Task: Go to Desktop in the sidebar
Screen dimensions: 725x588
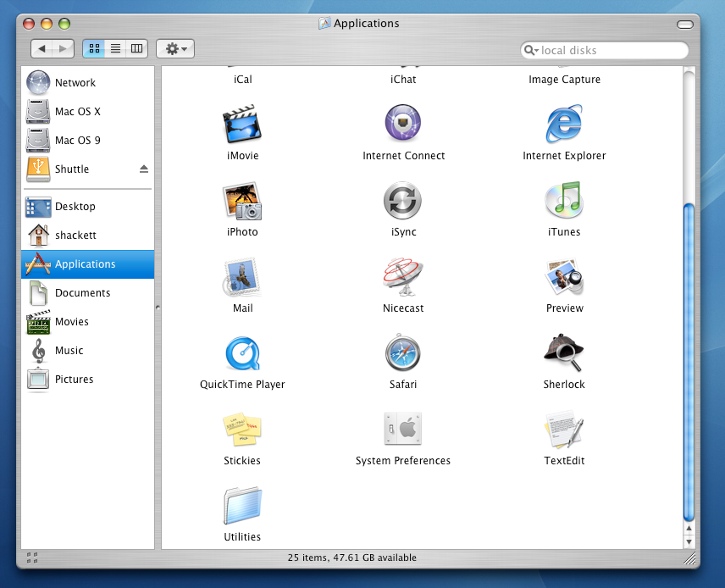Action: point(87,207)
